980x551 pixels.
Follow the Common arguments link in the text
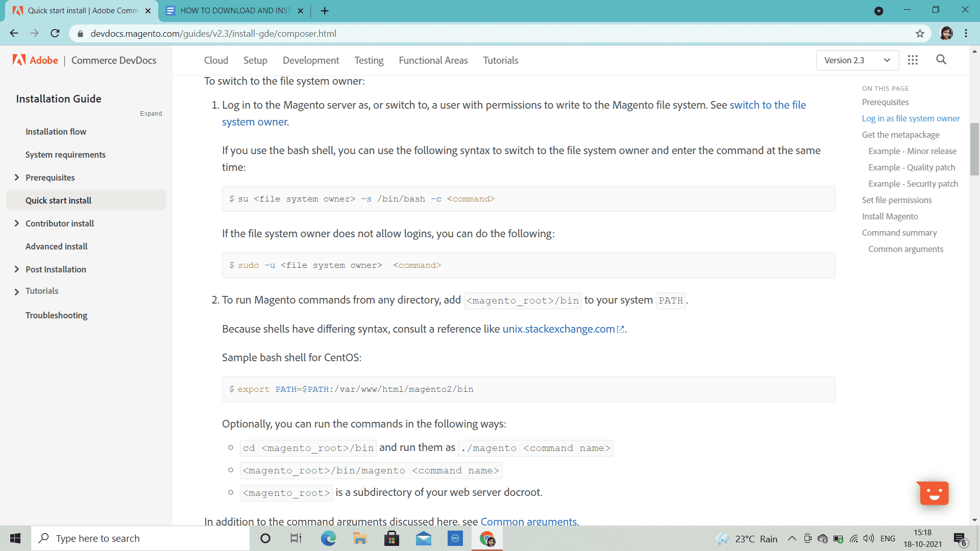(x=528, y=521)
